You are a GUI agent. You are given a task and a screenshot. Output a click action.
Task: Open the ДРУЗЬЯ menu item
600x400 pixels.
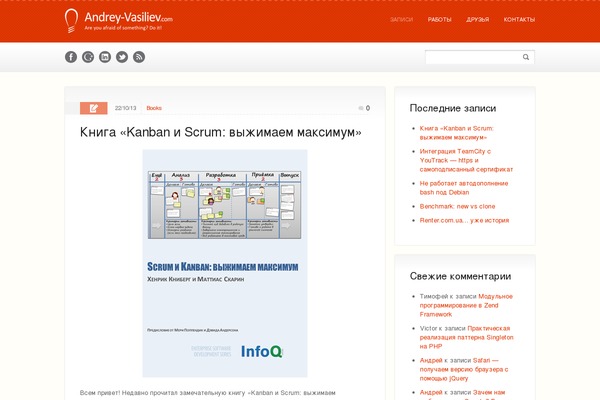(x=478, y=20)
